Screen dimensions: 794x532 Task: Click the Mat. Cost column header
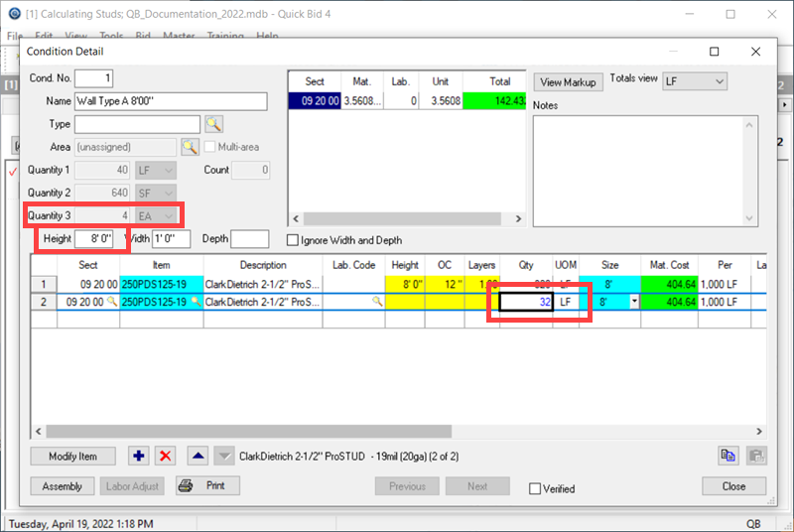[x=669, y=265]
